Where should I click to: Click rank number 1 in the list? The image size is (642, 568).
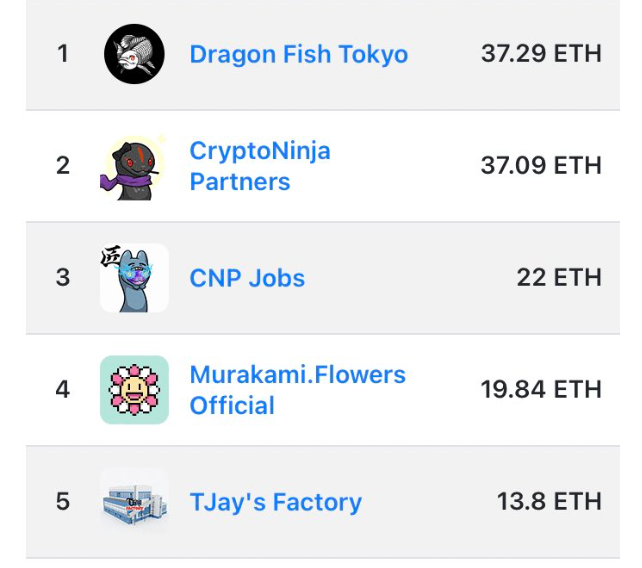(x=63, y=54)
